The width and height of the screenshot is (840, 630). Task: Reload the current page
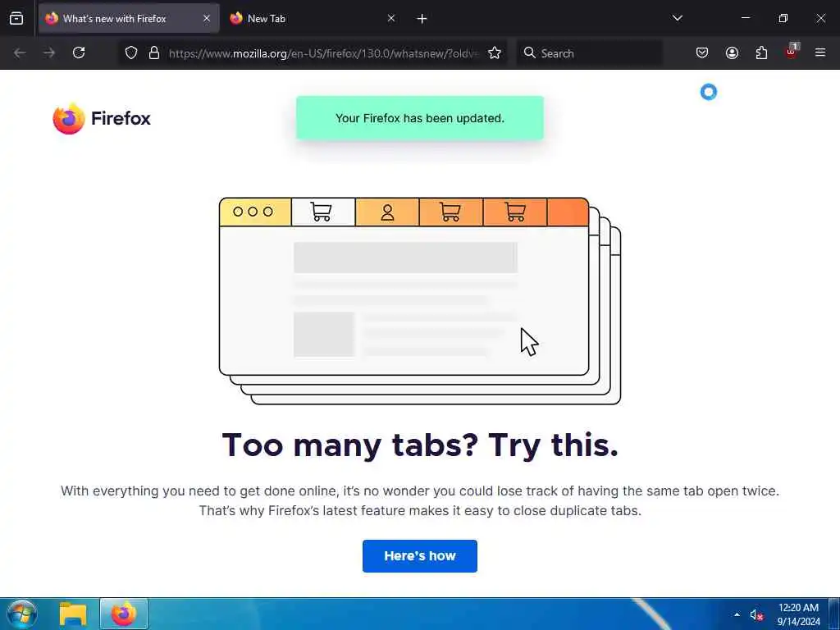[x=79, y=52]
